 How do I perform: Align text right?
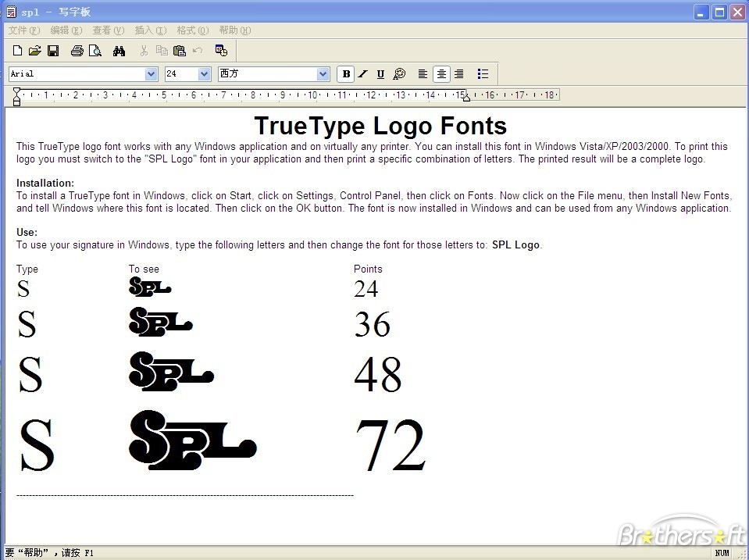tap(459, 74)
